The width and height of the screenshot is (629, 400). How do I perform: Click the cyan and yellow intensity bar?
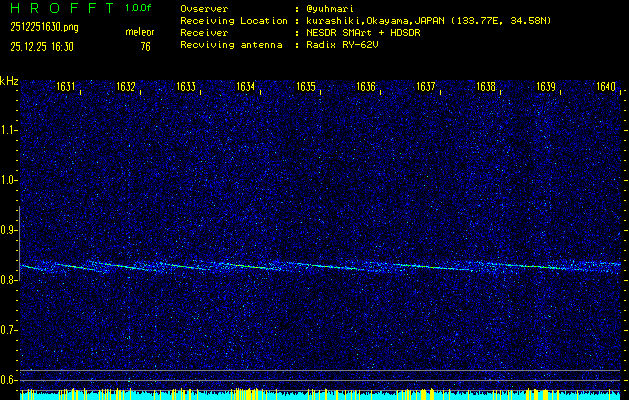[320, 394]
